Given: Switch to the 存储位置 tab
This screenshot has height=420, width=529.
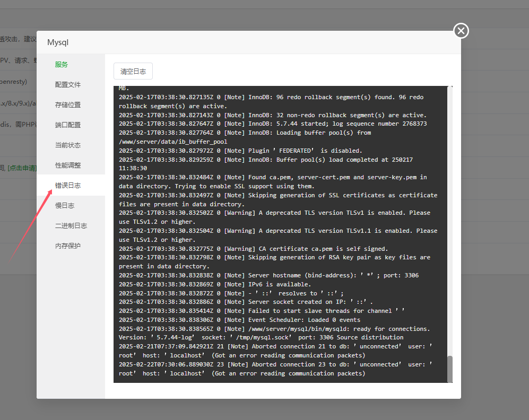Looking at the screenshot, I should click(x=68, y=105).
